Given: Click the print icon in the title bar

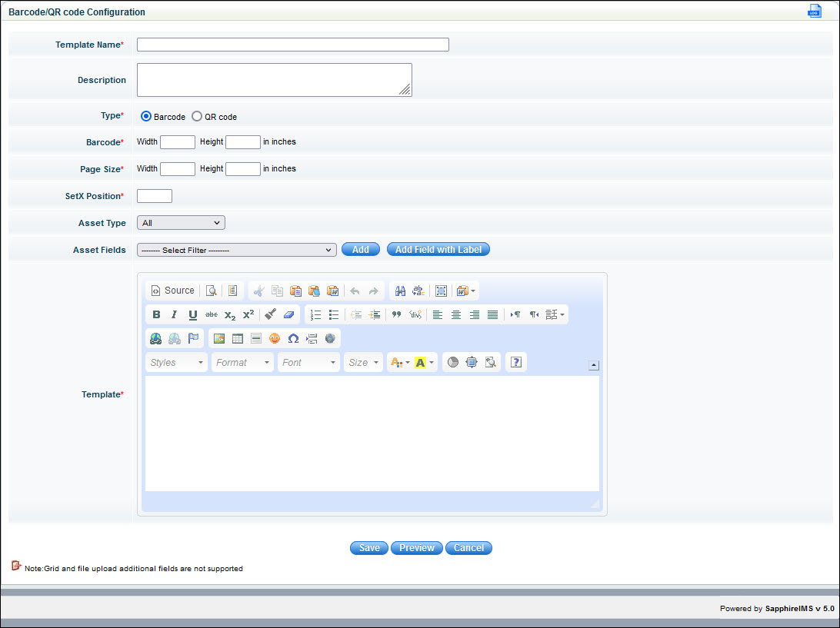Looking at the screenshot, I should click(814, 11).
